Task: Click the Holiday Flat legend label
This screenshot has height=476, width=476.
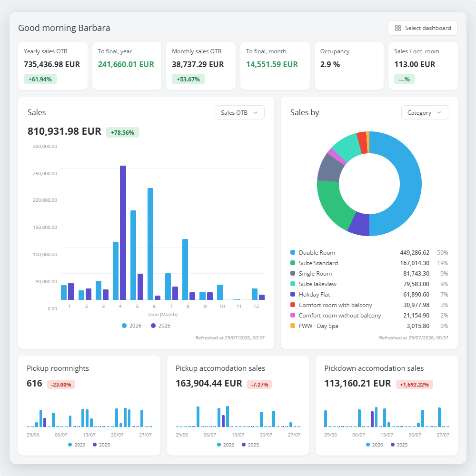Action: (x=314, y=295)
